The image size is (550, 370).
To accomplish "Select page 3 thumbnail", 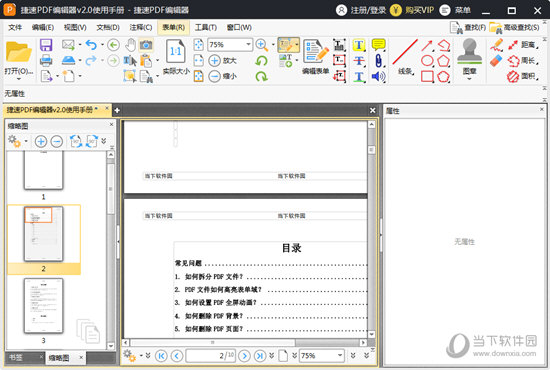I will tap(43, 306).
